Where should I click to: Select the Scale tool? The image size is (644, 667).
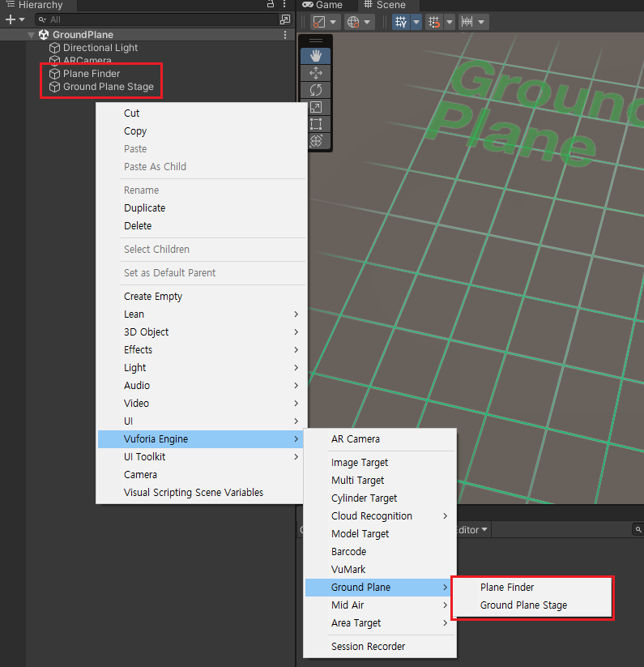pos(315,107)
